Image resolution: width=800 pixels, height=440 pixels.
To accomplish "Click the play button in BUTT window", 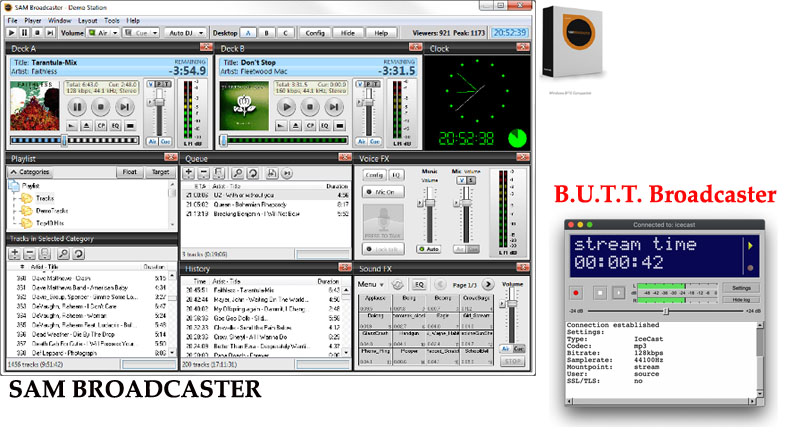I will pos(618,293).
